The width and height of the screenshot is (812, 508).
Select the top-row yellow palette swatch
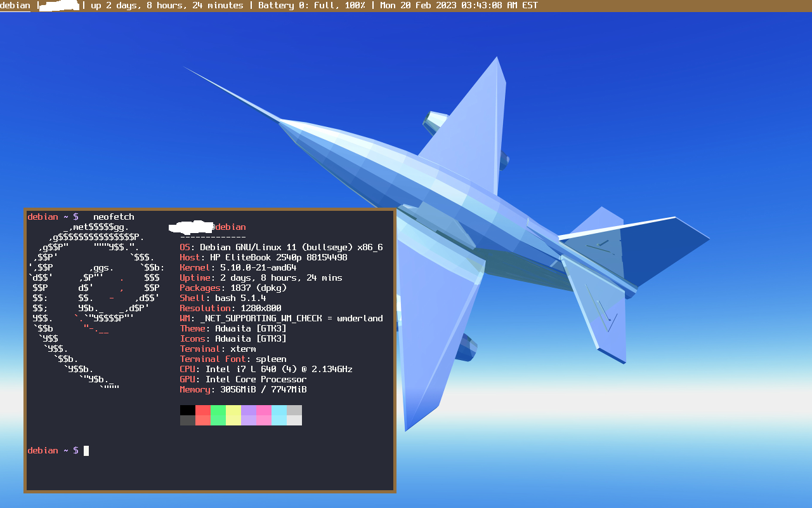[x=233, y=410]
